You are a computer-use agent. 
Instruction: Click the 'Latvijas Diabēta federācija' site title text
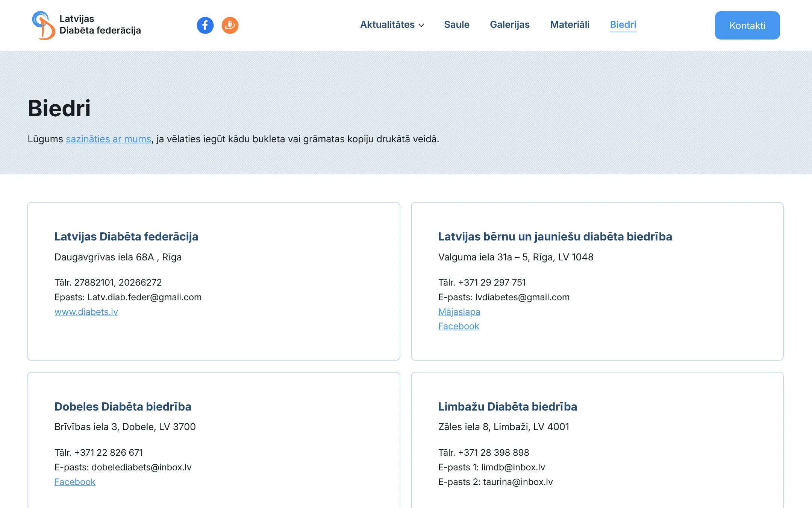(100, 24)
